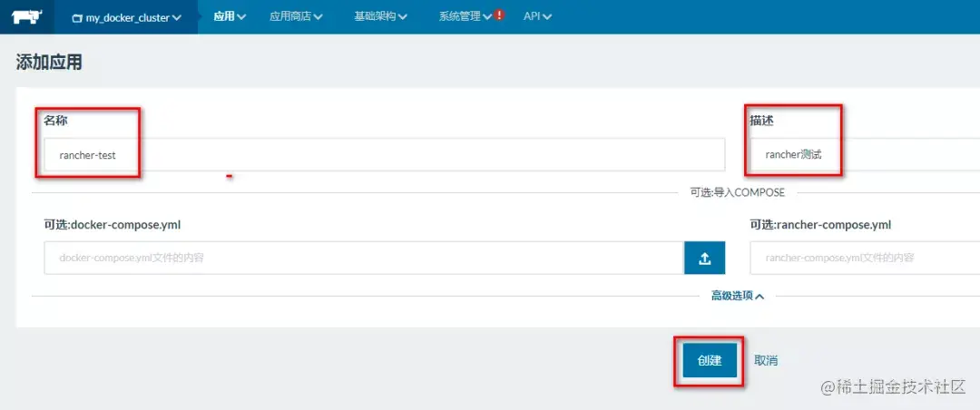Open the my_docker_cluster environment dropdown
Screen dimensions: 980x410
(127, 17)
